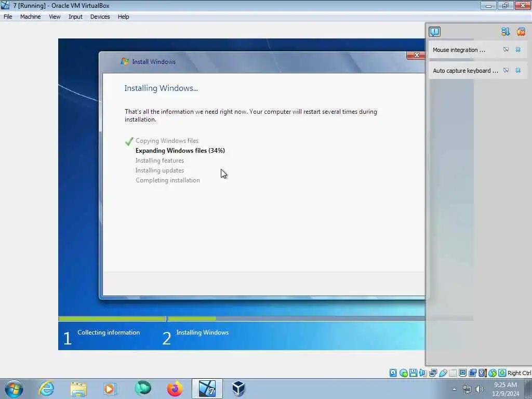Image resolution: width=532 pixels, height=399 pixels.
Task: Click the optical drive status icon
Action: (x=403, y=373)
